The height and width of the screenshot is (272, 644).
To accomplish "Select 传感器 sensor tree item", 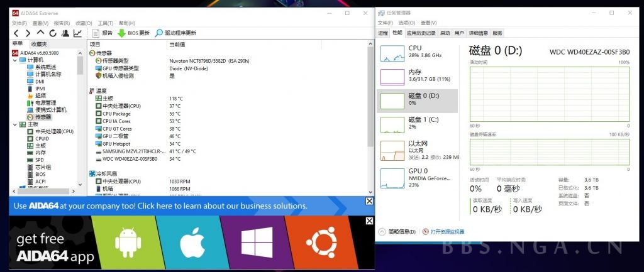I will (39, 117).
